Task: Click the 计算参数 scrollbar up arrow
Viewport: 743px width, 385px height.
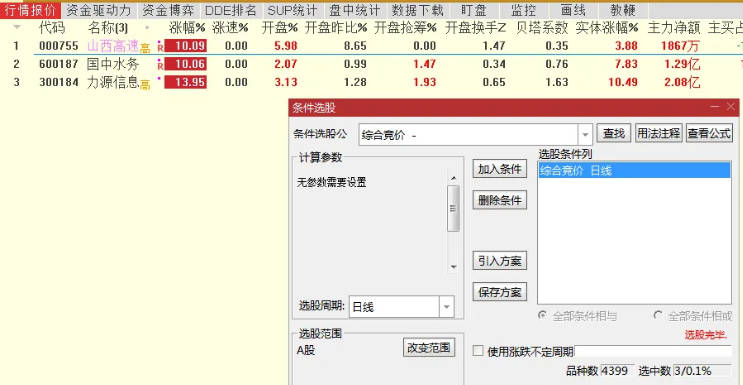Action: click(x=453, y=179)
